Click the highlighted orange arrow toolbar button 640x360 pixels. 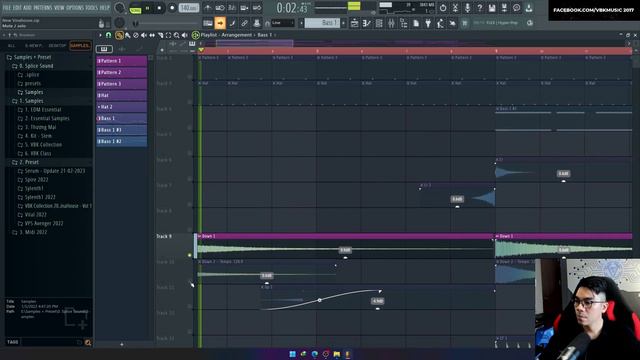coord(220,23)
